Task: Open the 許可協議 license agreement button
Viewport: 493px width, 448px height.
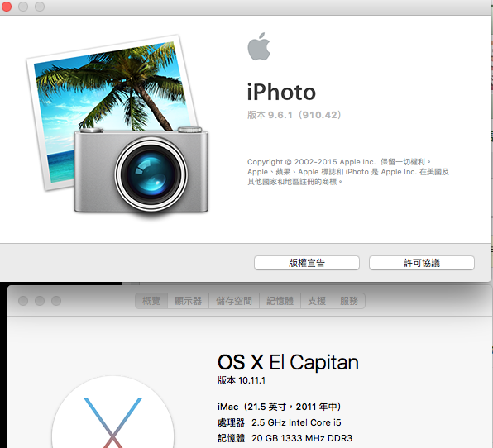Action: tap(422, 263)
